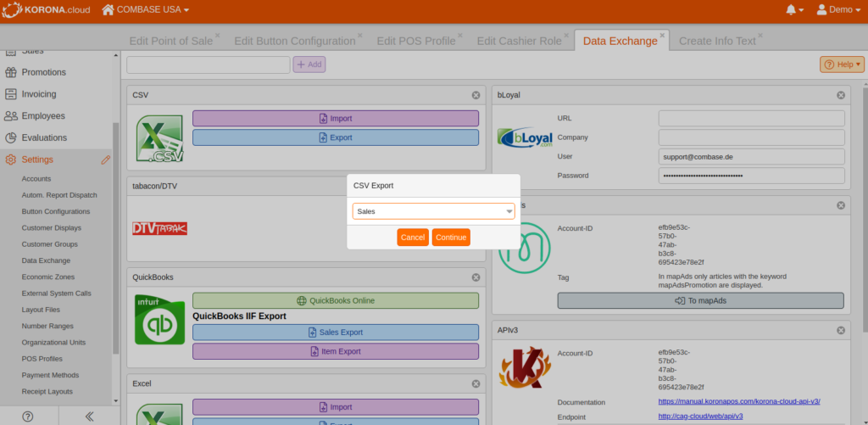Open the Help dropdown button
The height and width of the screenshot is (425, 868).
click(842, 64)
